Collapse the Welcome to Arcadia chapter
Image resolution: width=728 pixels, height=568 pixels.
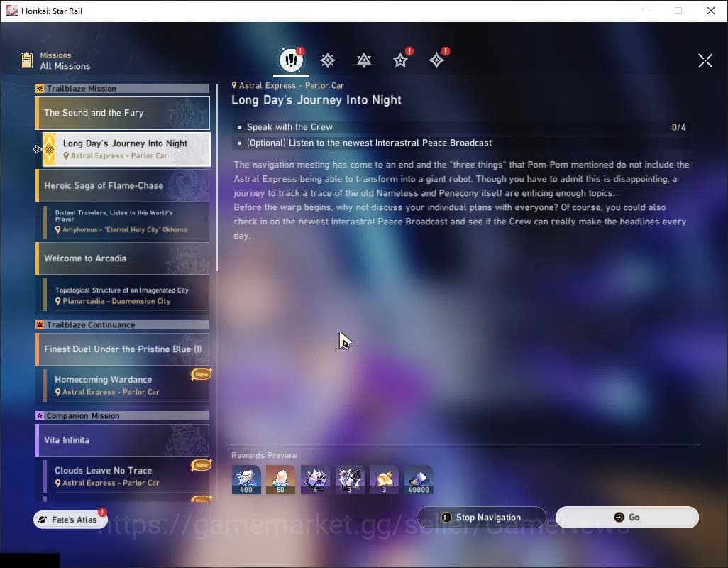coord(123,258)
